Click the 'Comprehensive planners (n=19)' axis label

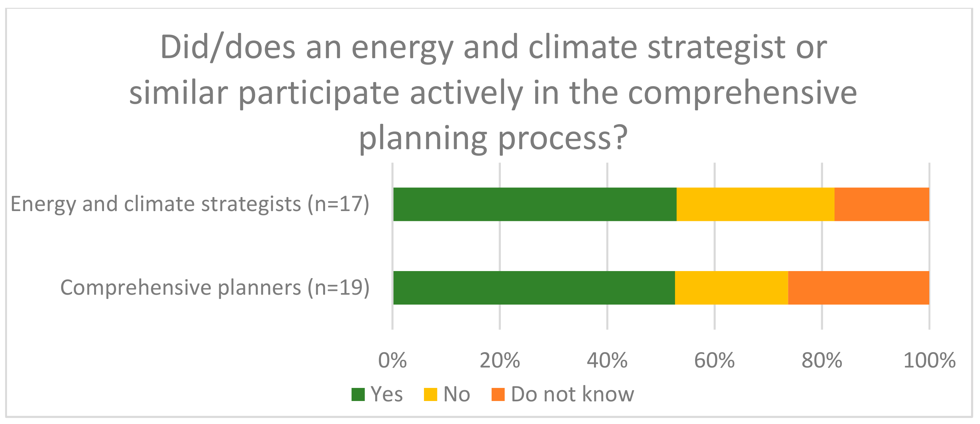click(x=215, y=288)
